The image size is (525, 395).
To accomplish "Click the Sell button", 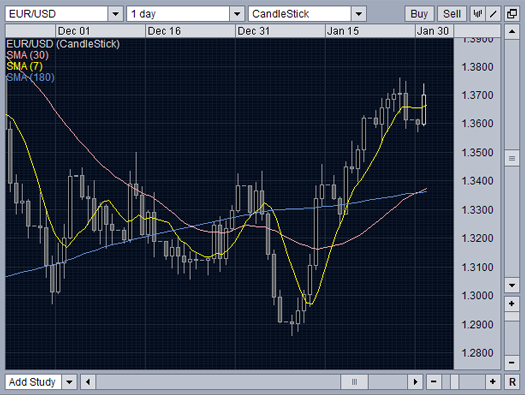I will pos(452,14).
